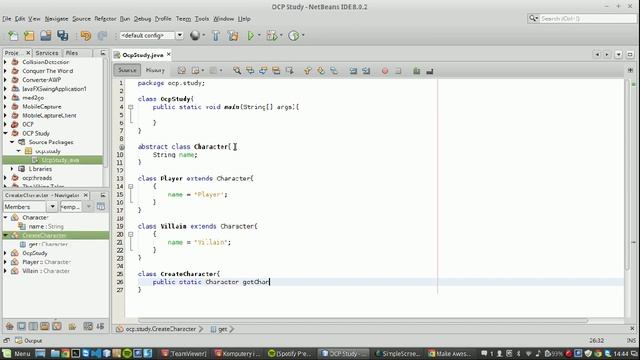The height and width of the screenshot is (360, 640).
Task: Click the Stop Macro Recording icon
Action: 398,71
